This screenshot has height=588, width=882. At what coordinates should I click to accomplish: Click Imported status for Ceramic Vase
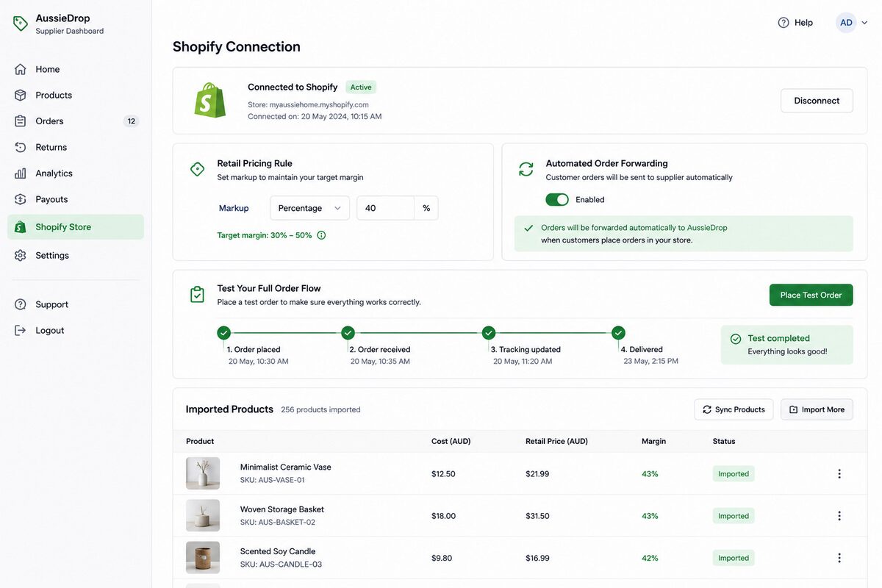tap(734, 474)
